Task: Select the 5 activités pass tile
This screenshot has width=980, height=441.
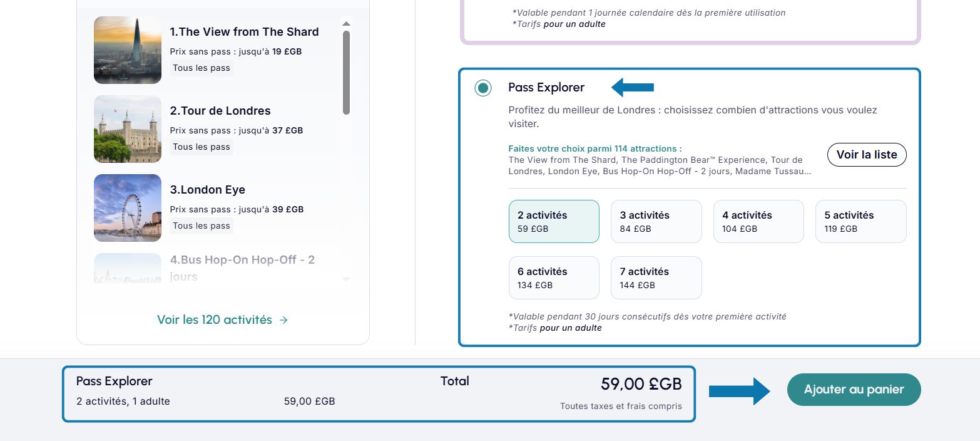Action: (860, 221)
